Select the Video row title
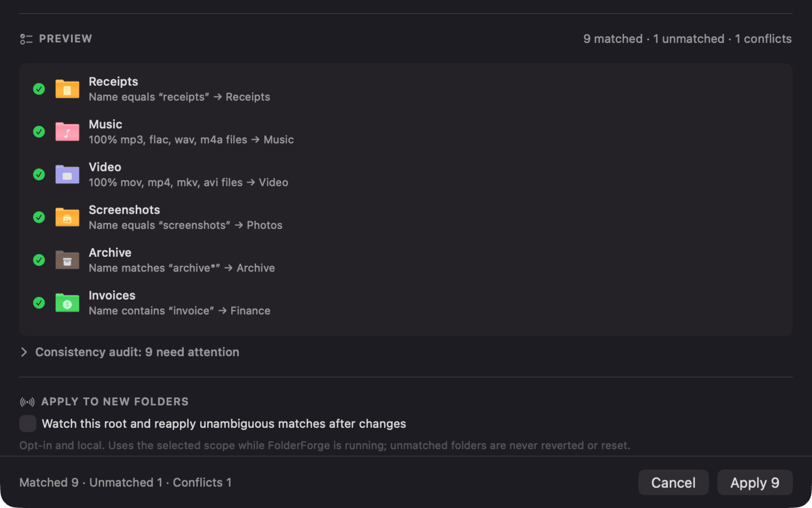 point(105,167)
